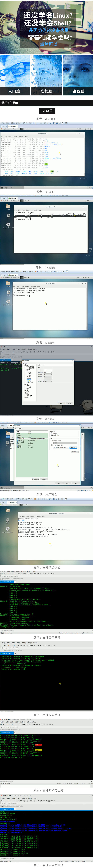Viewport: 93px width, 868px height.
Task: Open Search menu in shell命令 case terminal
Action: point(15,137)
